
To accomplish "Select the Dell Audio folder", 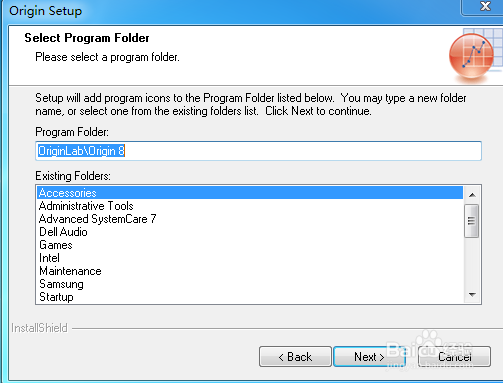I will (250, 232).
